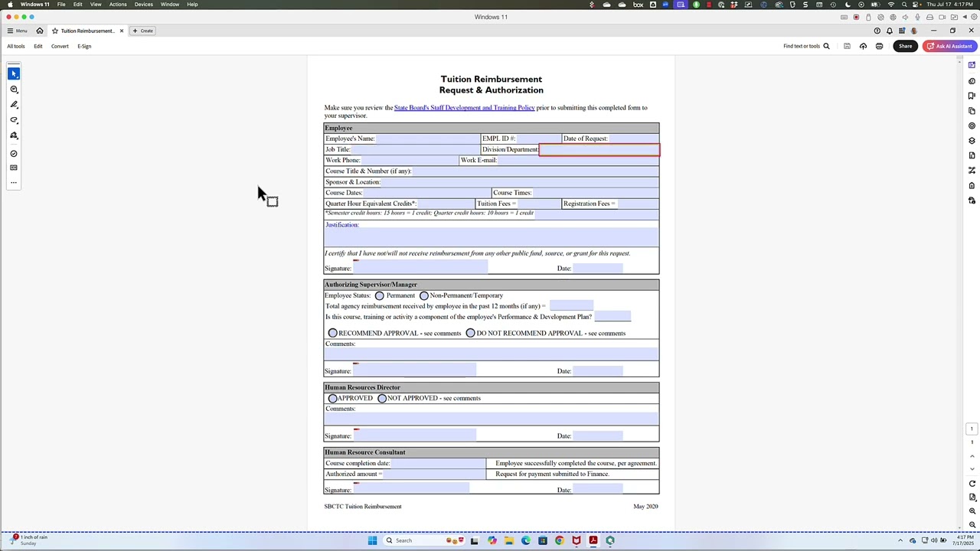Open the hamburger Menu
Screen dimensions: 980x551
(17, 31)
